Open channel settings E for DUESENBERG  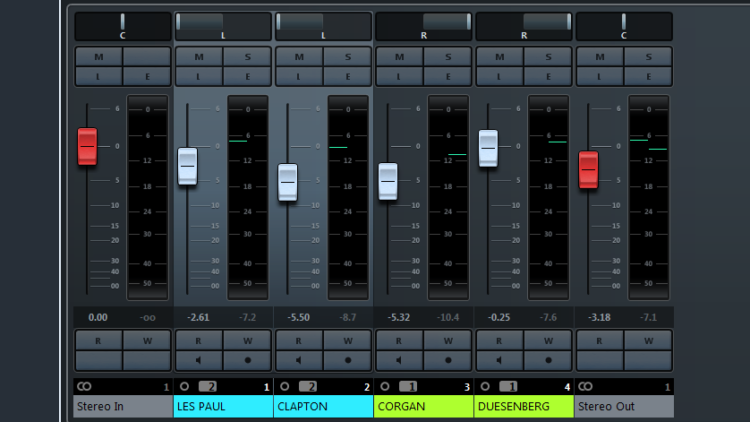[x=548, y=76]
